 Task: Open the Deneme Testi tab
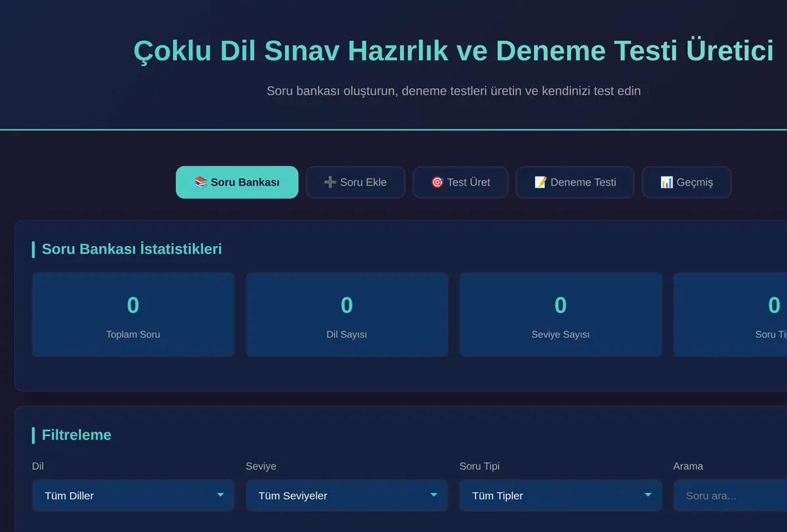click(x=575, y=182)
